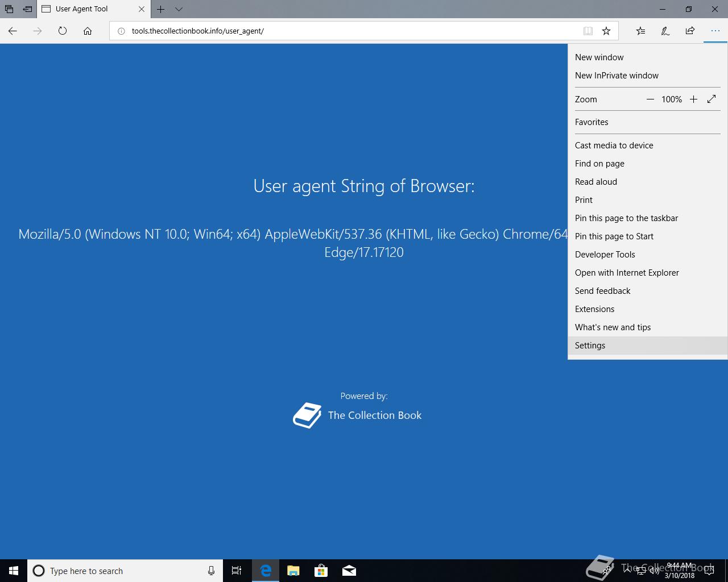Open Microsoft Store from the taskbar

pos(321,570)
